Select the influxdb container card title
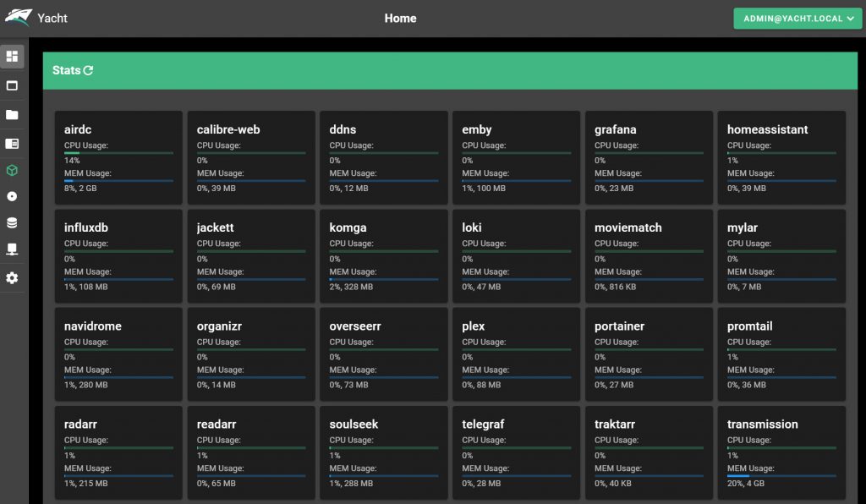 [x=86, y=227]
